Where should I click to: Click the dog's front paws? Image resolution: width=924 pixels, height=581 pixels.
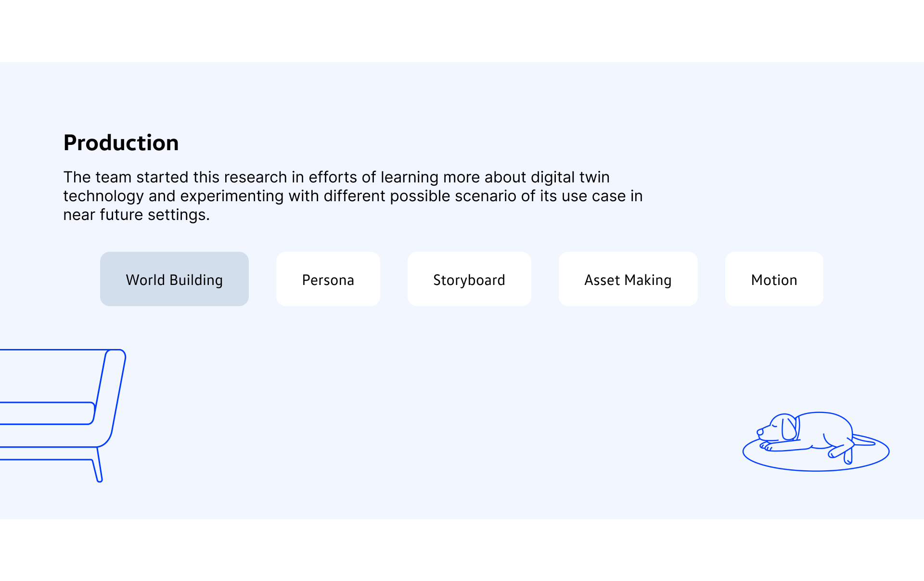point(766,447)
